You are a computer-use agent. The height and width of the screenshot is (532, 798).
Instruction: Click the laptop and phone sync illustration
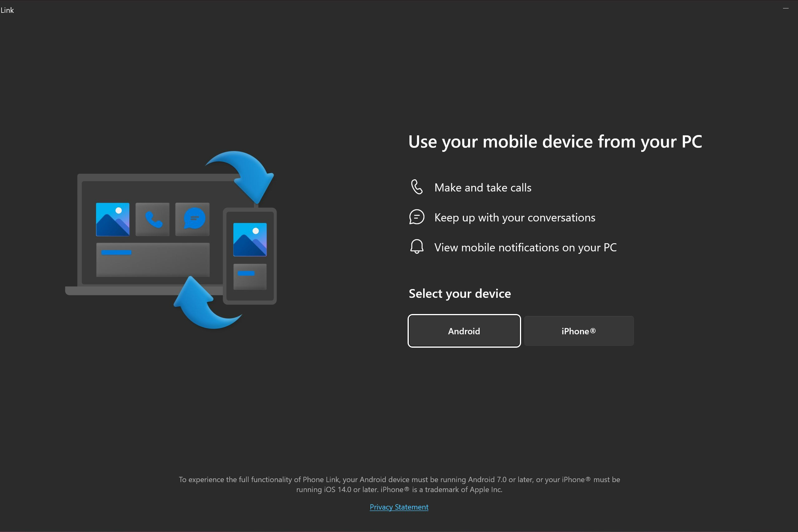171,240
